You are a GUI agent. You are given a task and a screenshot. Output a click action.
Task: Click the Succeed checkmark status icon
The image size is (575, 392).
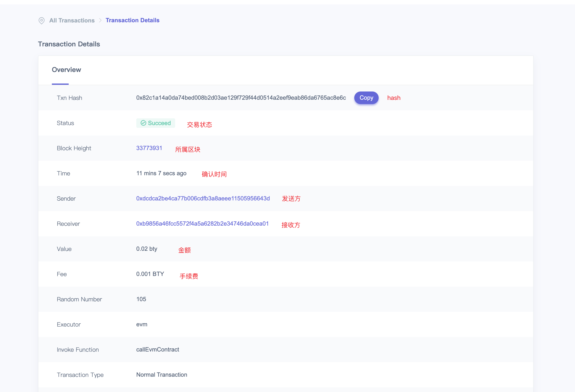point(143,123)
